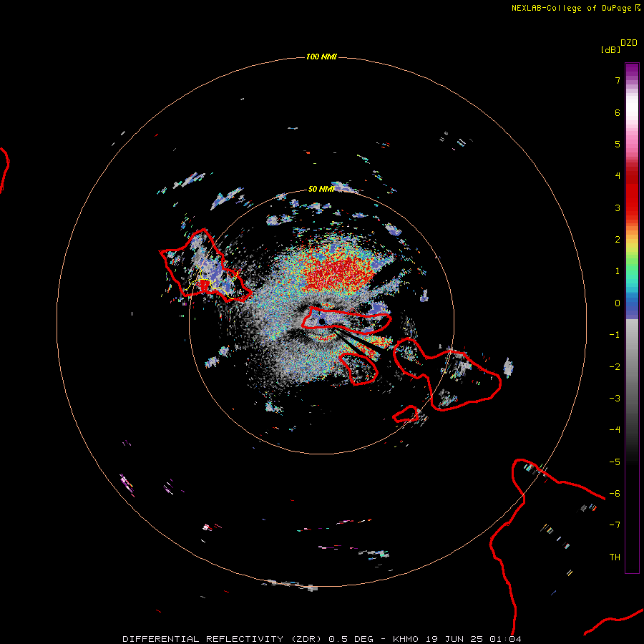Image resolution: width=644 pixels, height=644 pixels.
Task: Click the -2 value on the colorbar scale
Action: 615,367
